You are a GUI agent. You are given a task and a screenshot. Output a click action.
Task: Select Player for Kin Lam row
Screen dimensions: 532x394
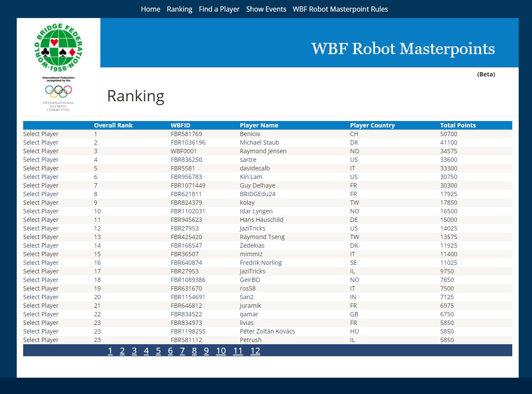(x=41, y=177)
